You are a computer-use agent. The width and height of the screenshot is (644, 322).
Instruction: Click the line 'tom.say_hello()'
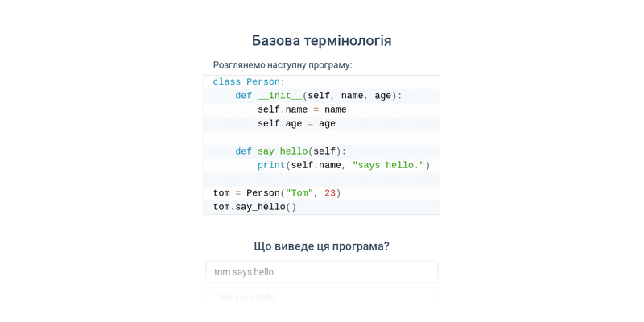click(x=321, y=208)
